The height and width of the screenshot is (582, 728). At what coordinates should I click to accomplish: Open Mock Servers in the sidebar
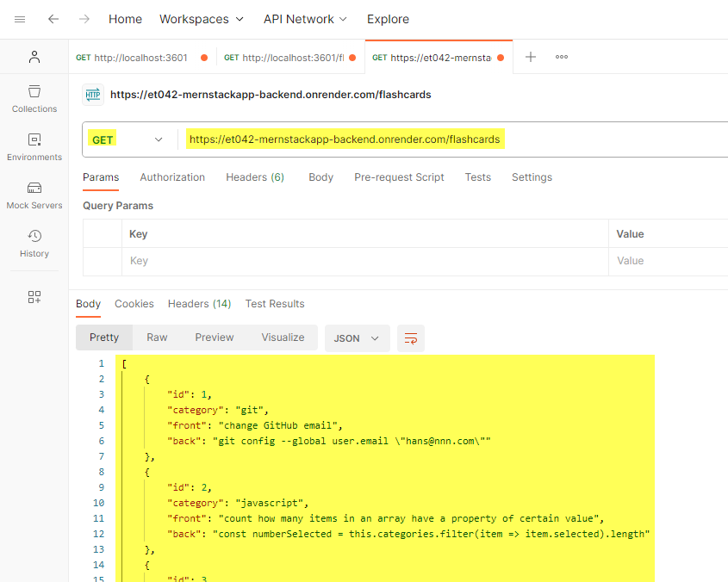(34, 195)
